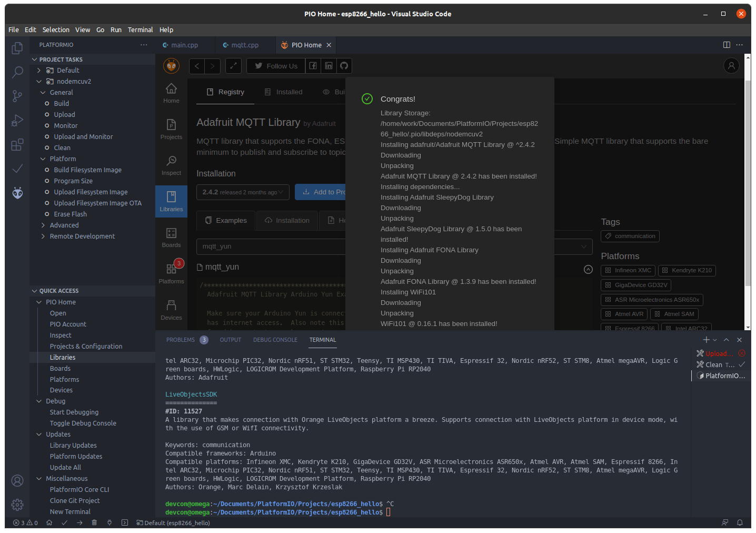This screenshot has height=533, width=756.
Task: Open the mqtt_yun example selector dropdown
Action: (x=394, y=246)
